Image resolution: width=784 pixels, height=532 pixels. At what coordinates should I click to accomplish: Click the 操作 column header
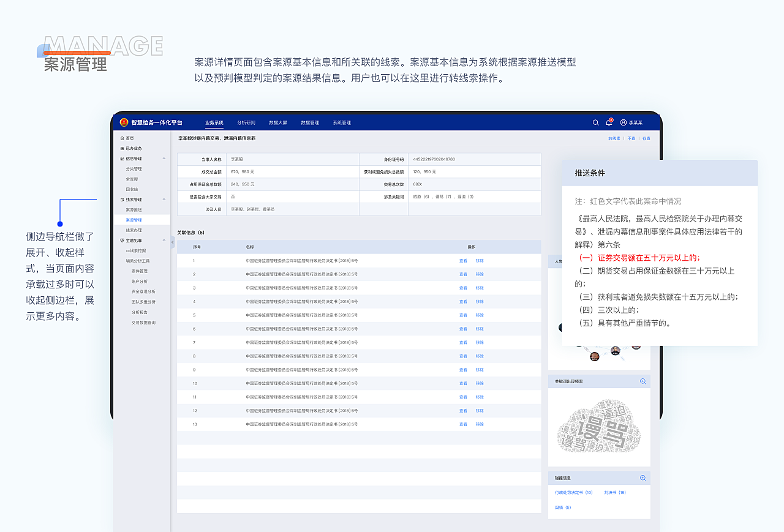click(472, 247)
